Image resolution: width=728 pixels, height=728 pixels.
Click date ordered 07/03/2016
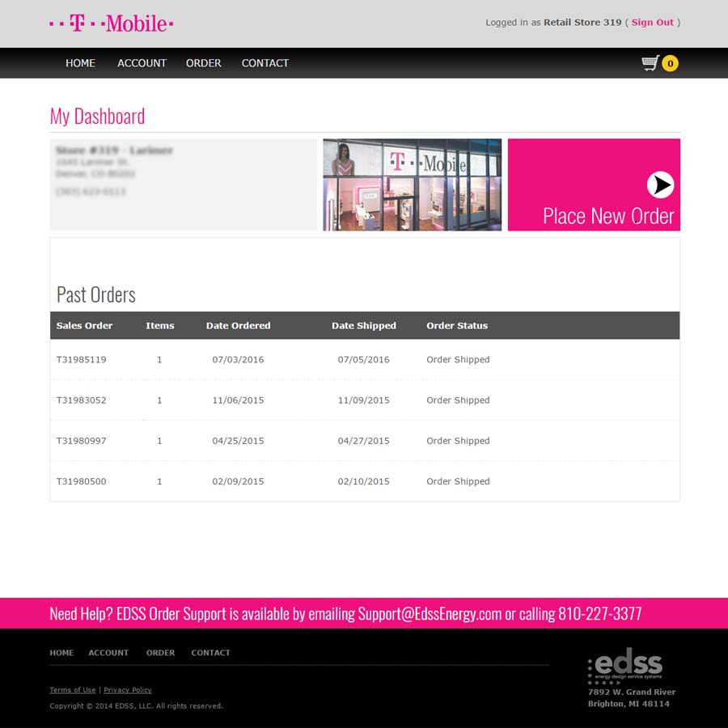coord(238,359)
